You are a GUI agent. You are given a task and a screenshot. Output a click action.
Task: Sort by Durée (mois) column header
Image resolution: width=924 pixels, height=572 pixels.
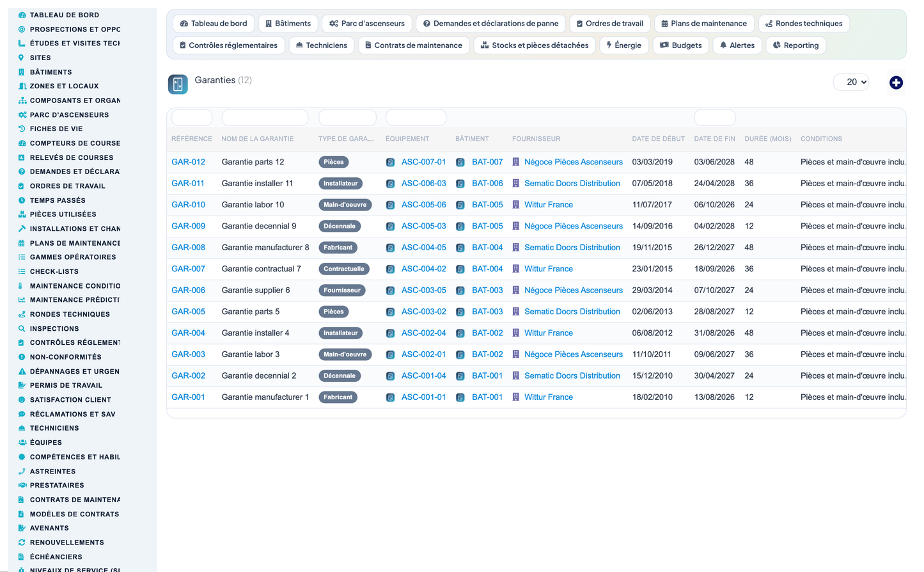tap(768, 139)
